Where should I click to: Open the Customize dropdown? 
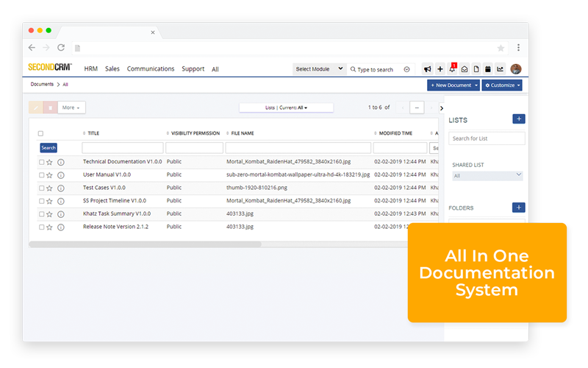(x=502, y=85)
